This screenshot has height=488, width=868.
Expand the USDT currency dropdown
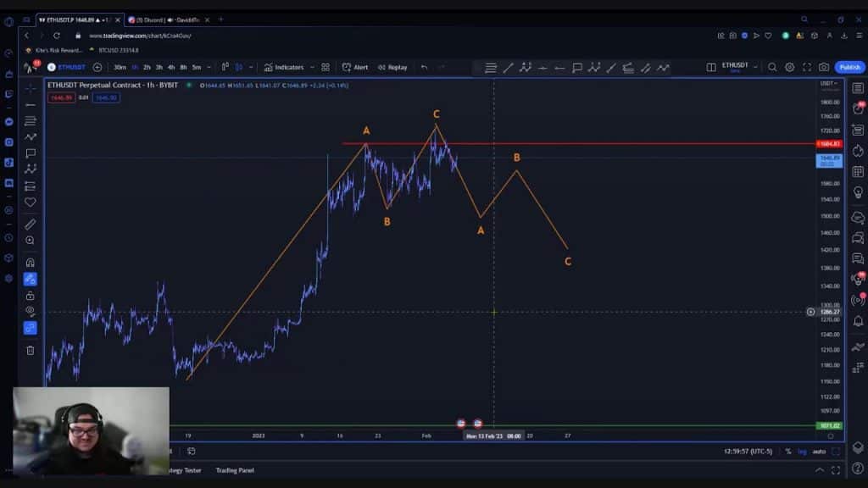[x=827, y=83]
